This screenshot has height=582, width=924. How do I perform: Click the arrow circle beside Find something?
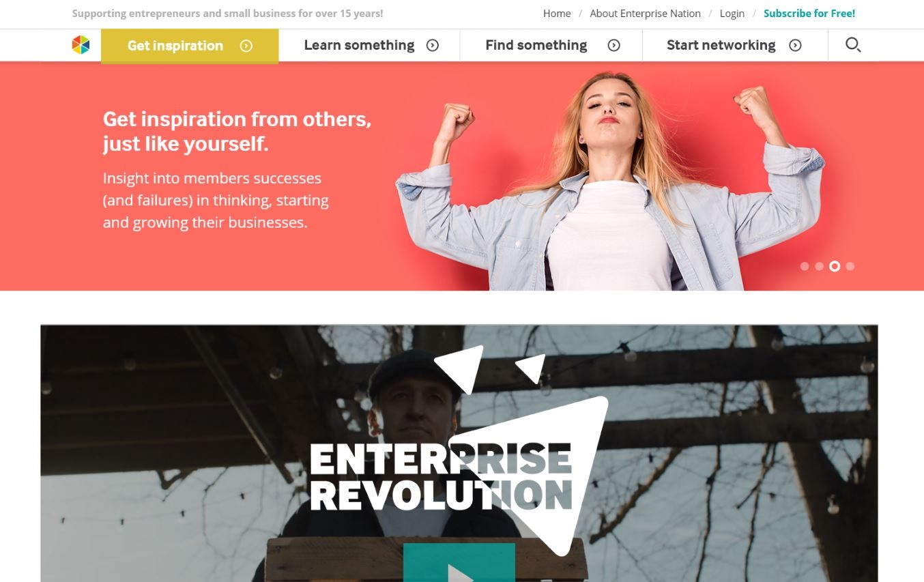tap(614, 46)
